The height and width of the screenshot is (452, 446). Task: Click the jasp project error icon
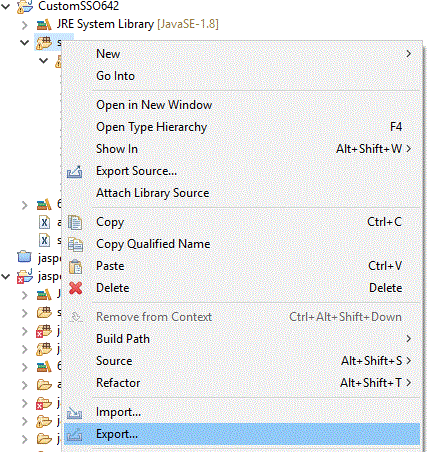[x=25, y=276]
